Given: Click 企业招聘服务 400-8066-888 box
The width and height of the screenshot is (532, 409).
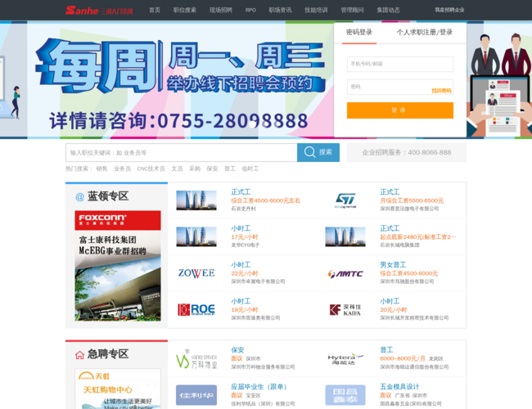Looking at the screenshot, I should click(x=407, y=153).
